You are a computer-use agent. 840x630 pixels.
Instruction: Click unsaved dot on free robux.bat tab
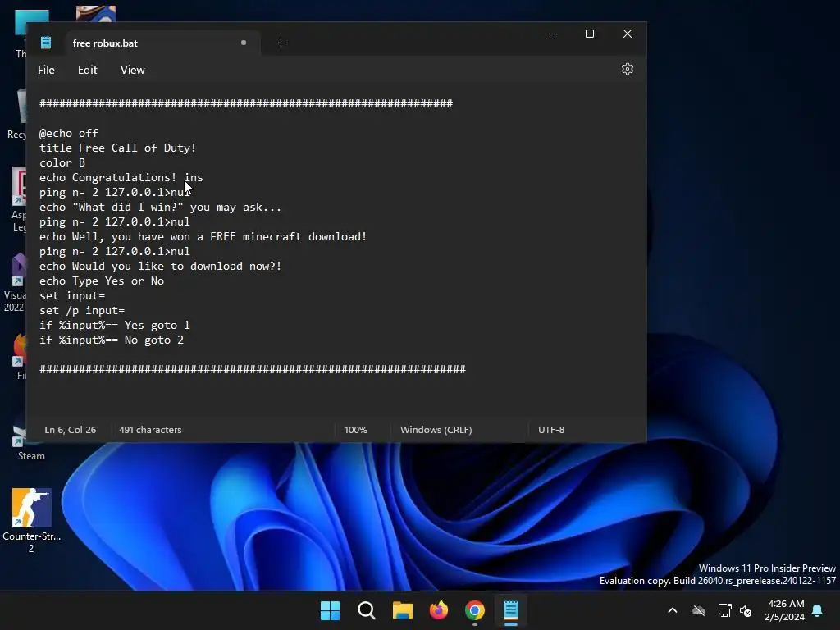pyautogui.click(x=244, y=43)
